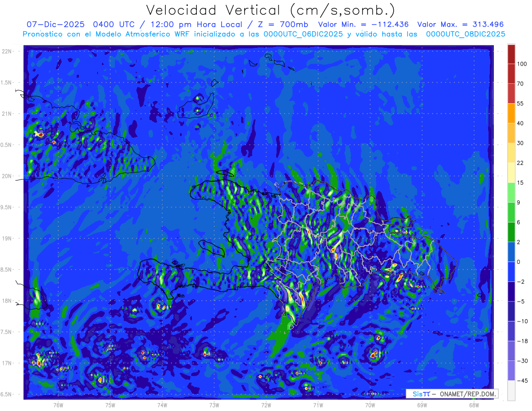
Task: Select the colorbar segment between -30 and -18
Action: point(511,351)
